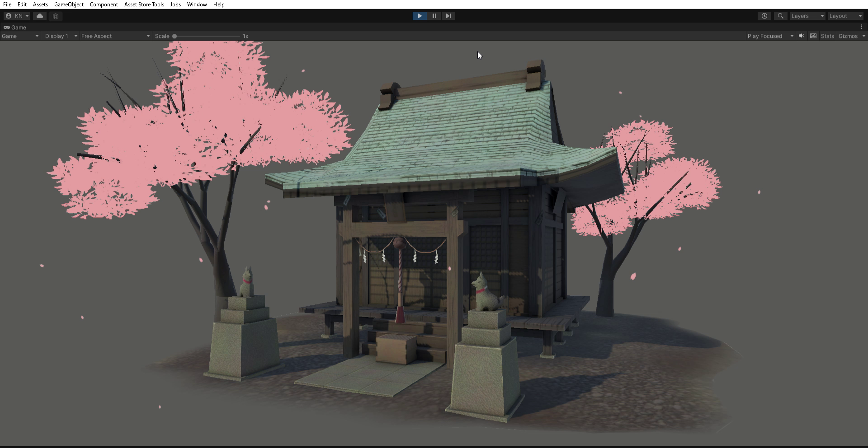The height and width of the screenshot is (448, 868).
Task: Click the Scale slider handle
Action: click(175, 36)
